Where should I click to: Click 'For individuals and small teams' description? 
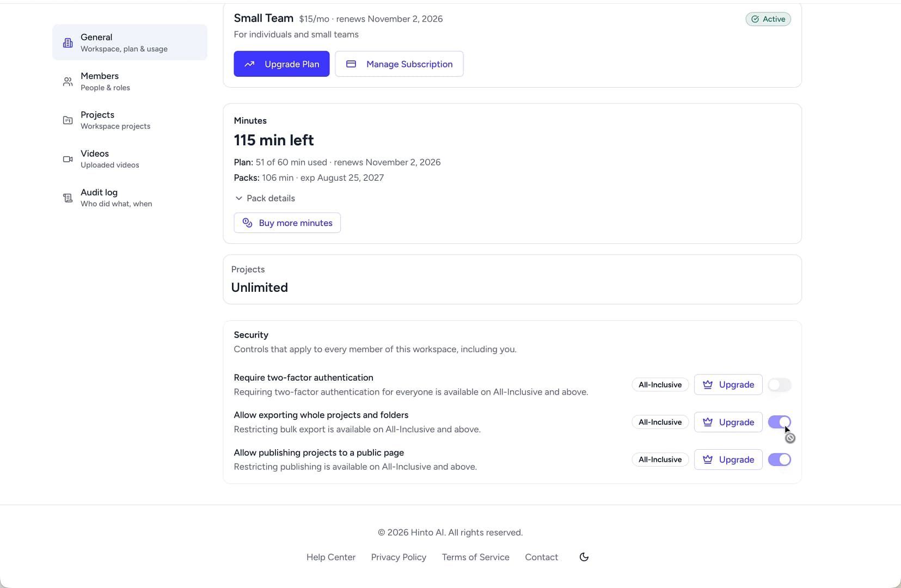296,34
